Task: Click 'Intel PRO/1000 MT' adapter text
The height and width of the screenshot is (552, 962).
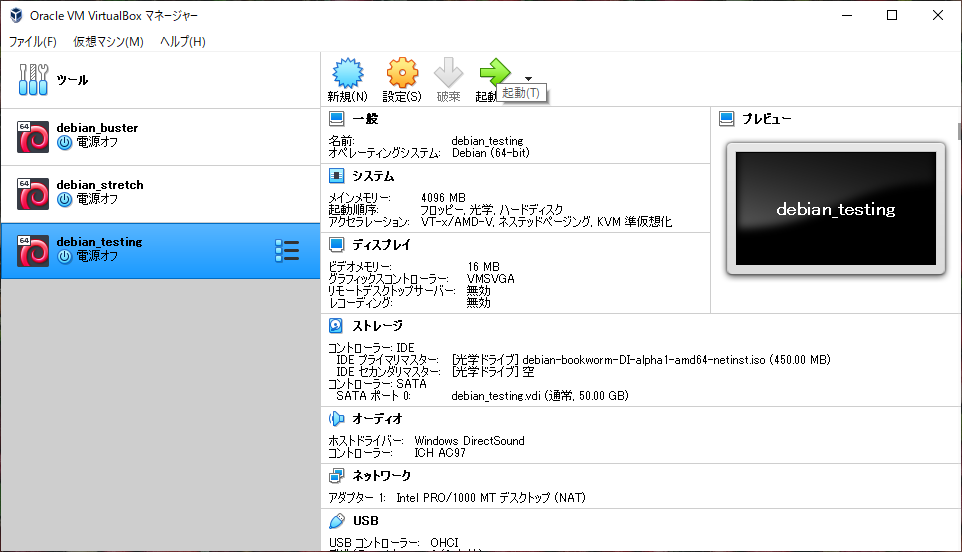Action: (491, 498)
